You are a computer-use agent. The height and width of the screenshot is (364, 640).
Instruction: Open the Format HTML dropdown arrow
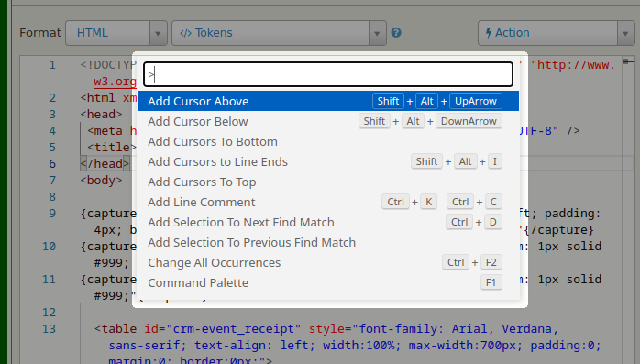[x=158, y=33]
